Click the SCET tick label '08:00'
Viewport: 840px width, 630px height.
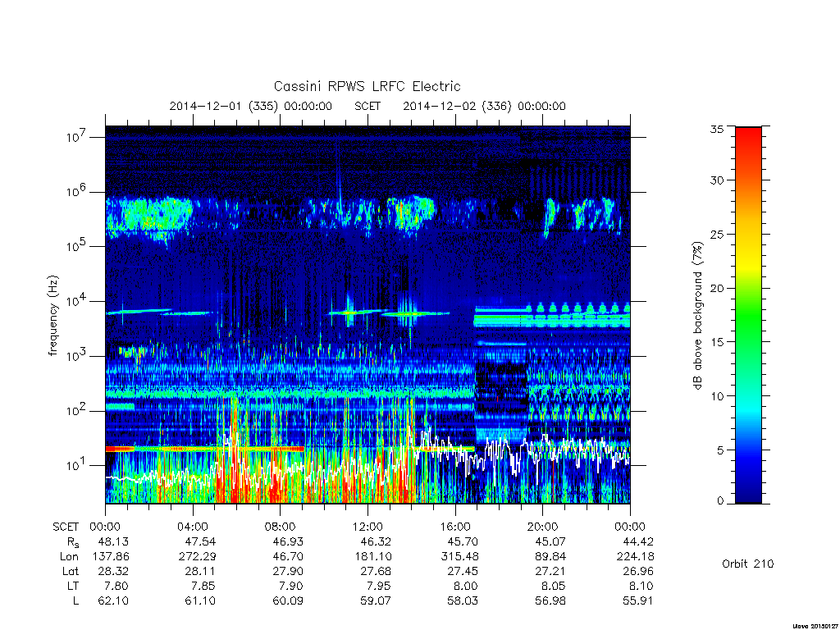tap(281, 527)
